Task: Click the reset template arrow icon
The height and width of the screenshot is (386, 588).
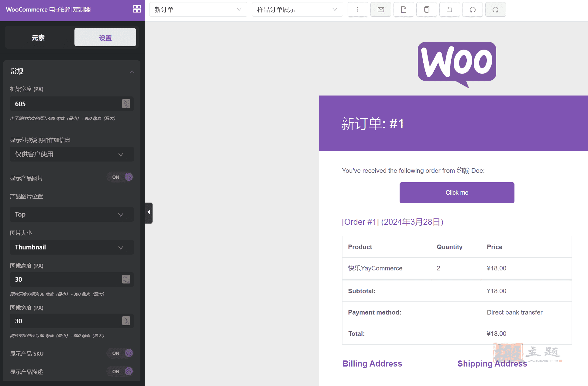Action: (x=449, y=9)
